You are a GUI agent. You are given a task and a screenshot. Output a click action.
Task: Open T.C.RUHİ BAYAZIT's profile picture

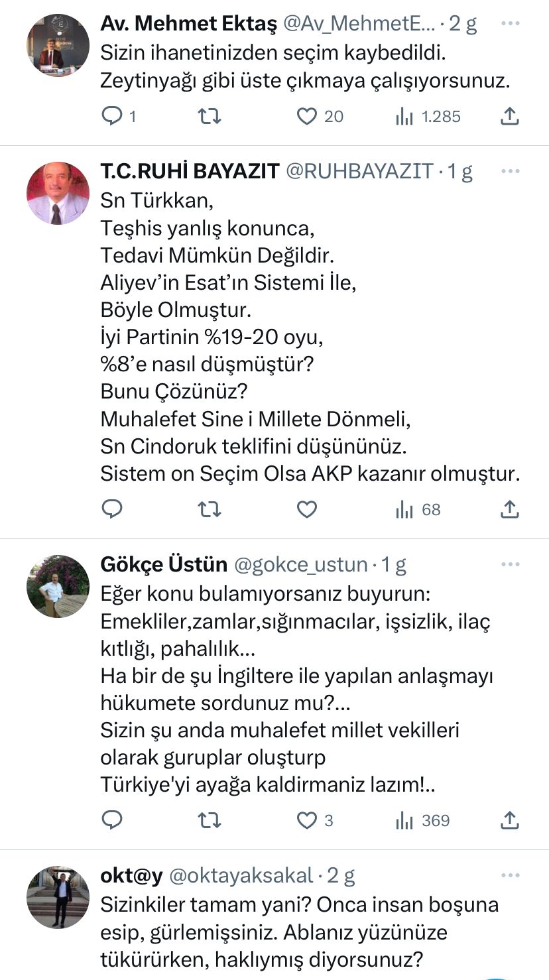click(x=58, y=193)
